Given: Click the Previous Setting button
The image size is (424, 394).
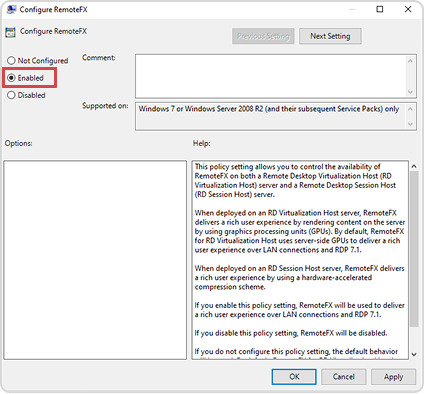Looking at the screenshot, I should (x=263, y=36).
